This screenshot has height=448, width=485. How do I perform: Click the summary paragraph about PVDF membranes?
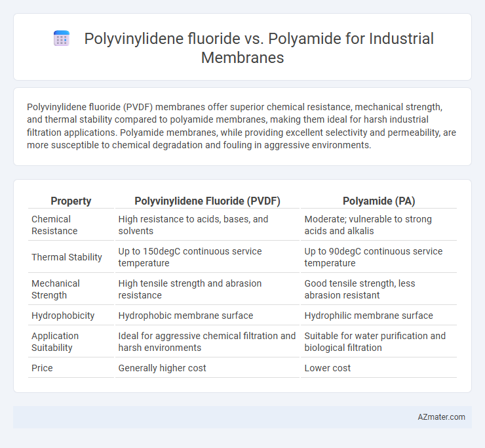[242, 126]
